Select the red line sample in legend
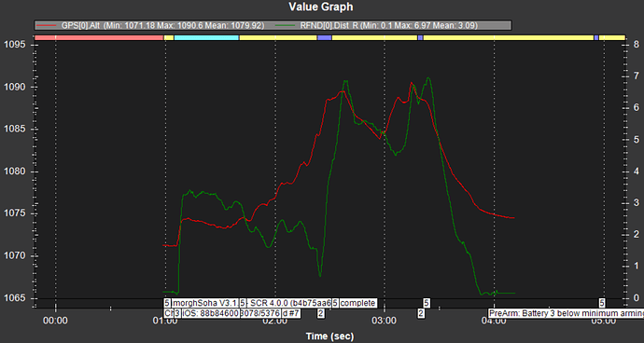644x343 pixels. point(45,25)
